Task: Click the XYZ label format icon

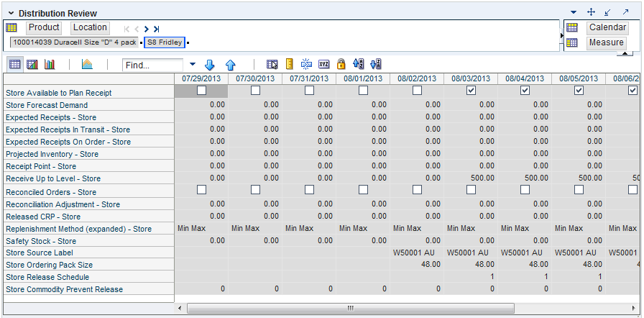Action: click(x=324, y=64)
